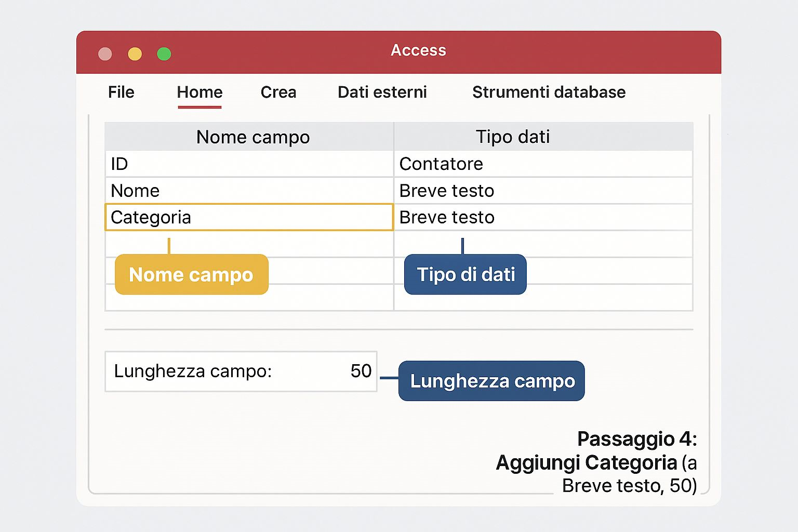Switch to the Home tab
The image size is (798, 532).
(199, 92)
